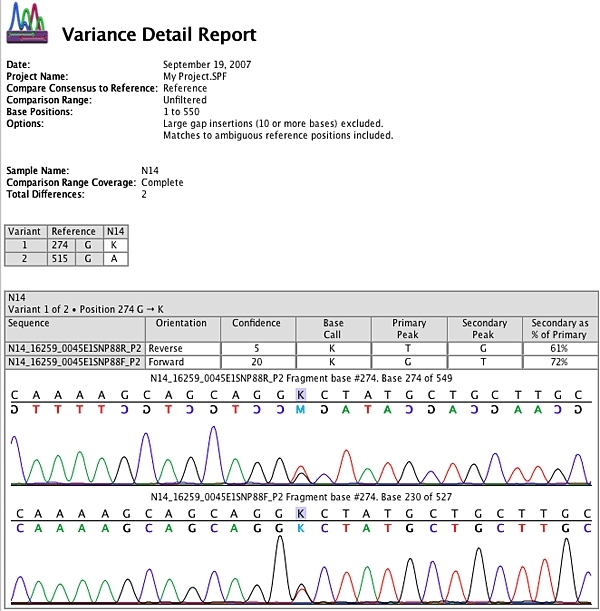Viewport: 600px width, 611px height.
Task: Click the 'N14' column header in summary table
Action: tap(116, 231)
